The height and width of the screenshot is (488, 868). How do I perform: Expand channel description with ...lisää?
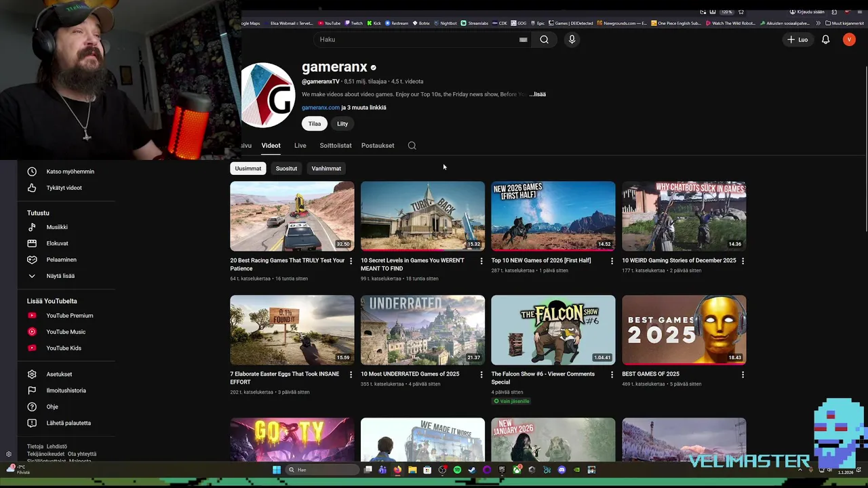point(538,94)
